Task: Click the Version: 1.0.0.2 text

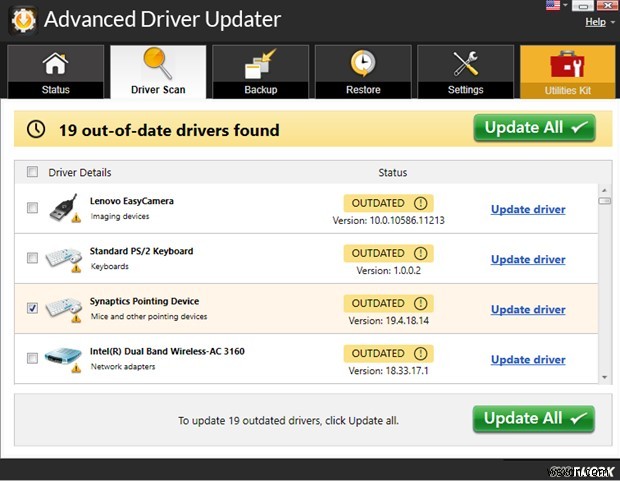Action: (x=388, y=270)
